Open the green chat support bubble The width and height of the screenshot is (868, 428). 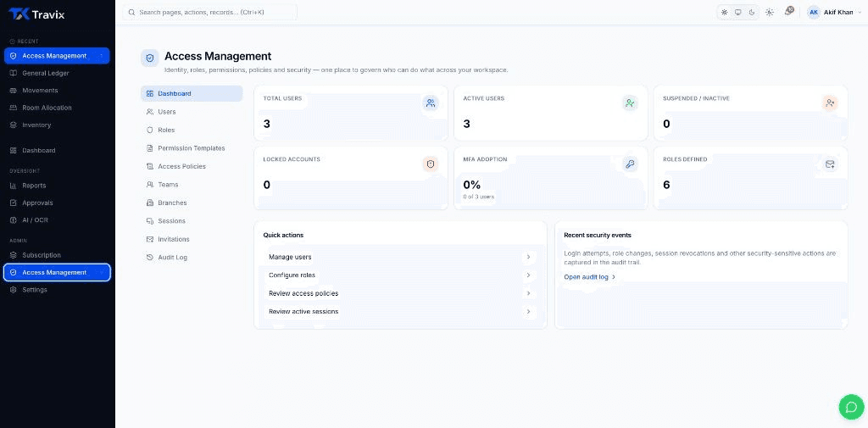(851, 407)
